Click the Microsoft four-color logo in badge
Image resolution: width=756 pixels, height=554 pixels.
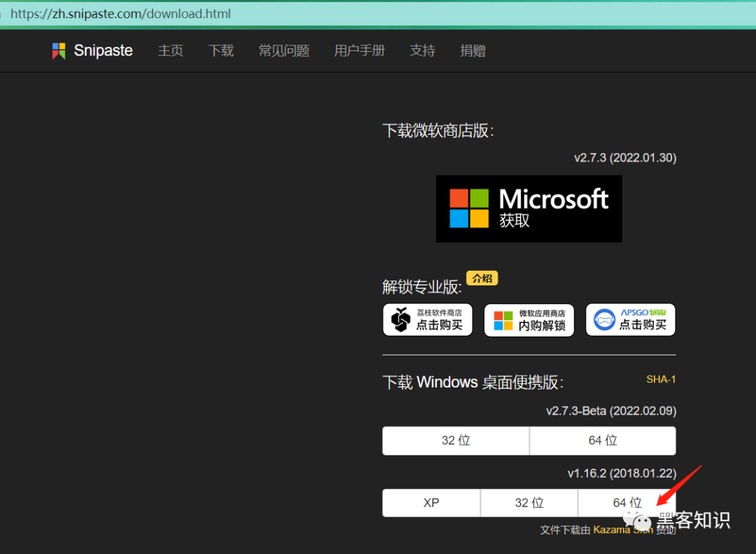point(469,208)
